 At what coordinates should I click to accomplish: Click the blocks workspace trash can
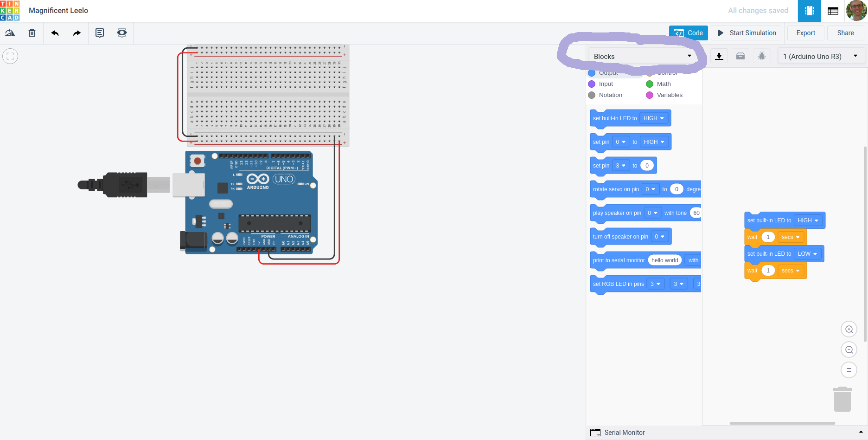click(x=842, y=399)
